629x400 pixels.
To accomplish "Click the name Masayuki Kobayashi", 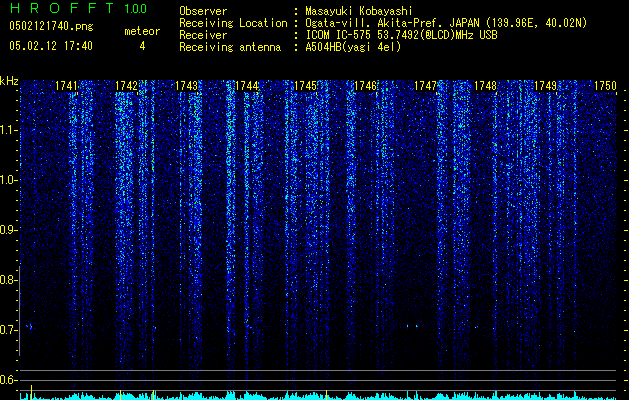I will point(359,11).
